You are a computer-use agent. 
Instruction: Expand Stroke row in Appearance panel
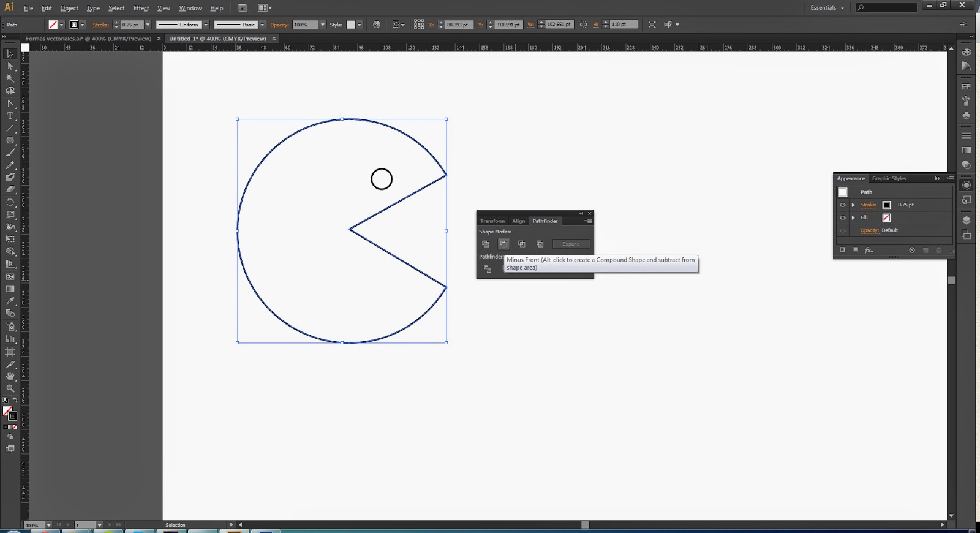coord(853,205)
